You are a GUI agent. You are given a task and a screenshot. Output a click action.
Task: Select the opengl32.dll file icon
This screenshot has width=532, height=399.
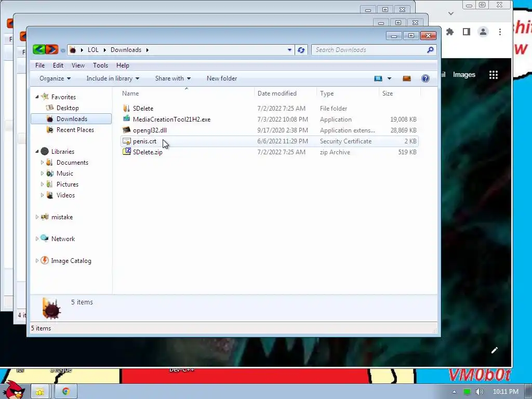point(127,130)
